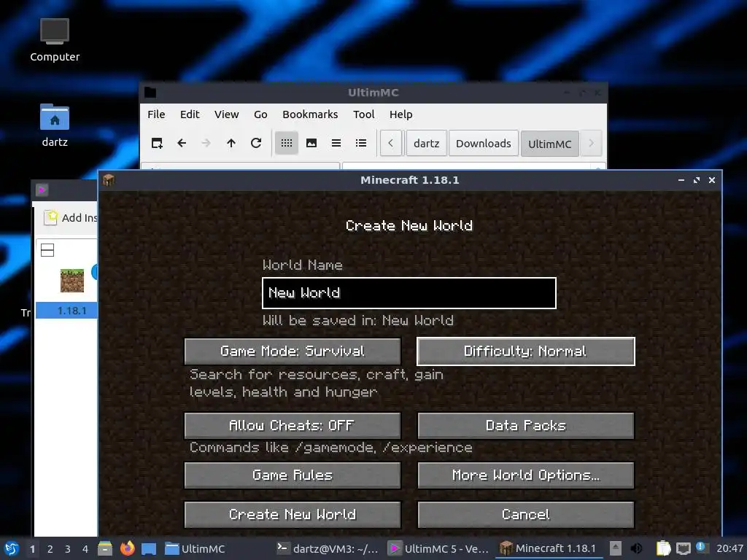The height and width of the screenshot is (560, 747).
Task: Click the new tab icon in file manager
Action: pyautogui.click(x=157, y=143)
